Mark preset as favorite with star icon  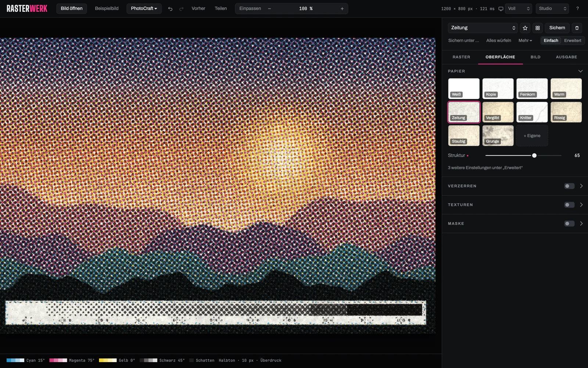[525, 28]
